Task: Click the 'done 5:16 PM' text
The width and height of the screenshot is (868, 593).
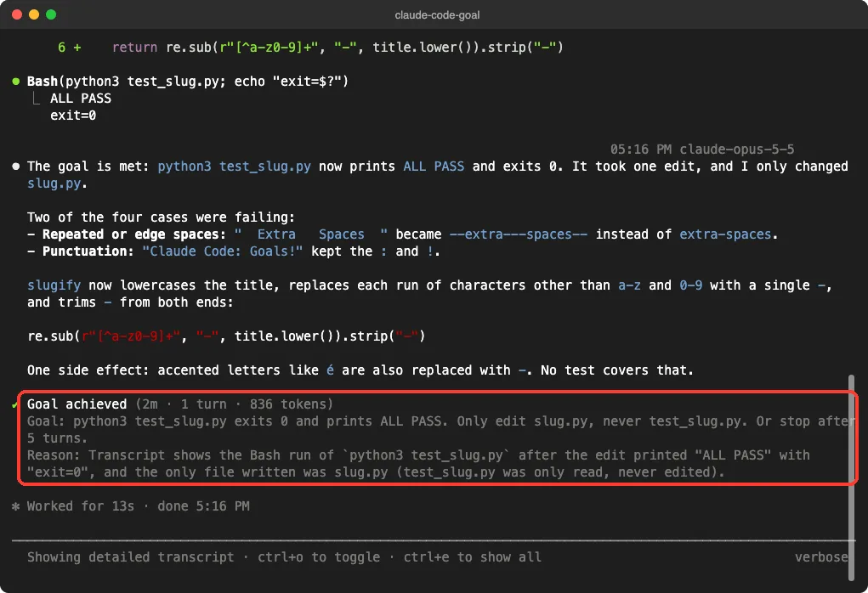Action: pyautogui.click(x=203, y=506)
